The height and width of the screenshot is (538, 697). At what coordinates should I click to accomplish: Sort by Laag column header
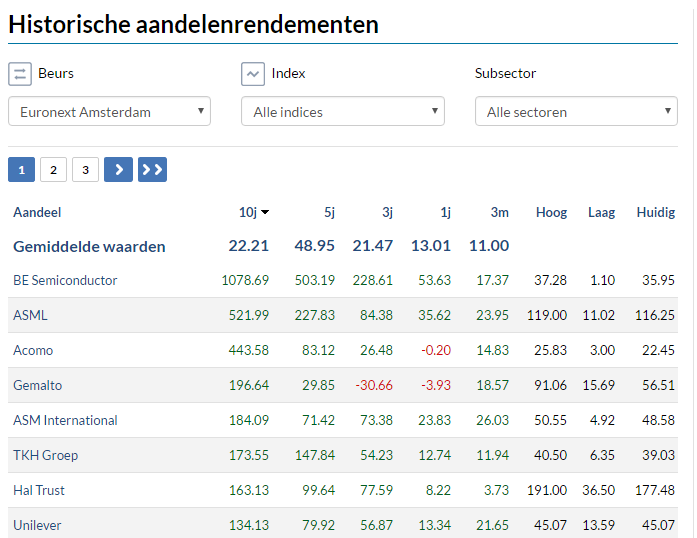601,213
